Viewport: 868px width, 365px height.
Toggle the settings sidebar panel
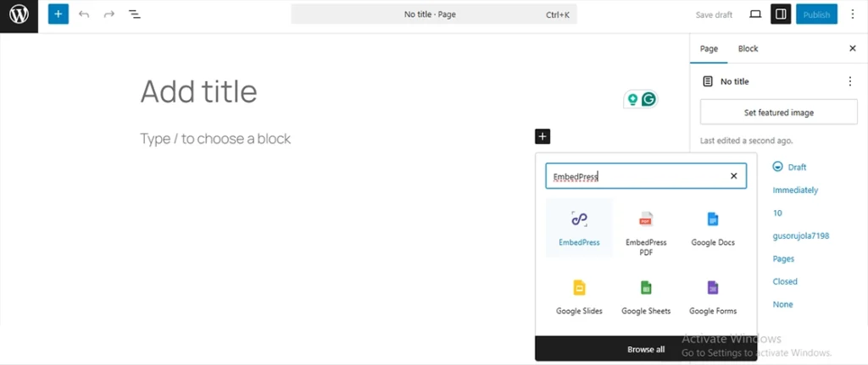781,14
